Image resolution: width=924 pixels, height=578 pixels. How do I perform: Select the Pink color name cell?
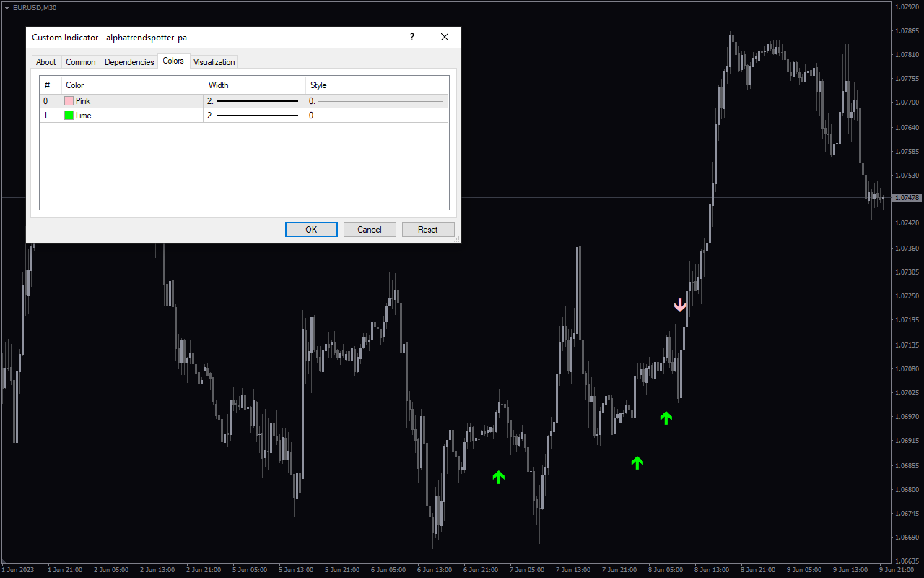[x=132, y=101]
